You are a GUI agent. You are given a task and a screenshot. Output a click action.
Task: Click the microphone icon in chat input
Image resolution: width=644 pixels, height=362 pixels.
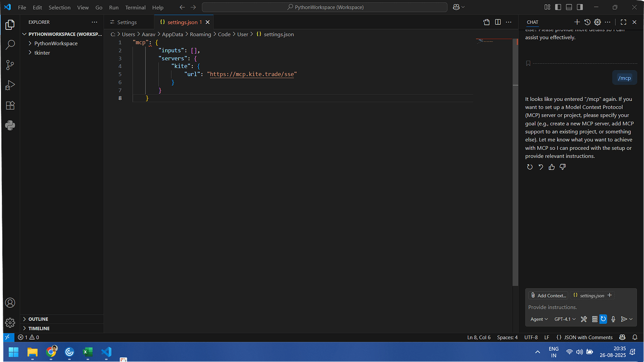pos(613,319)
